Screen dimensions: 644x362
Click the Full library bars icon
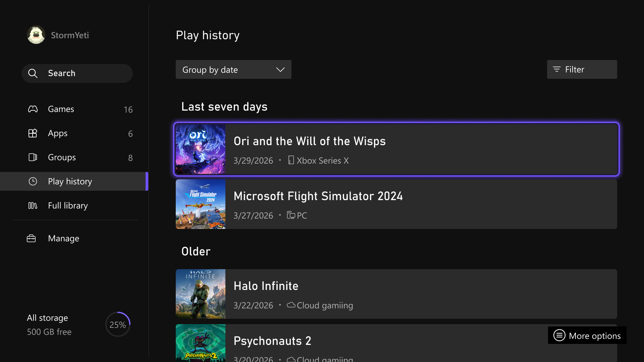[x=33, y=205]
